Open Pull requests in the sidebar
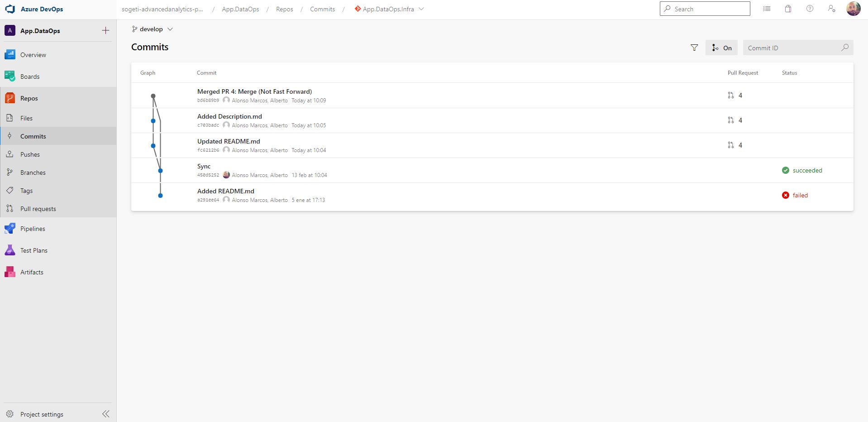Image resolution: width=868 pixels, height=422 pixels. pyautogui.click(x=38, y=209)
